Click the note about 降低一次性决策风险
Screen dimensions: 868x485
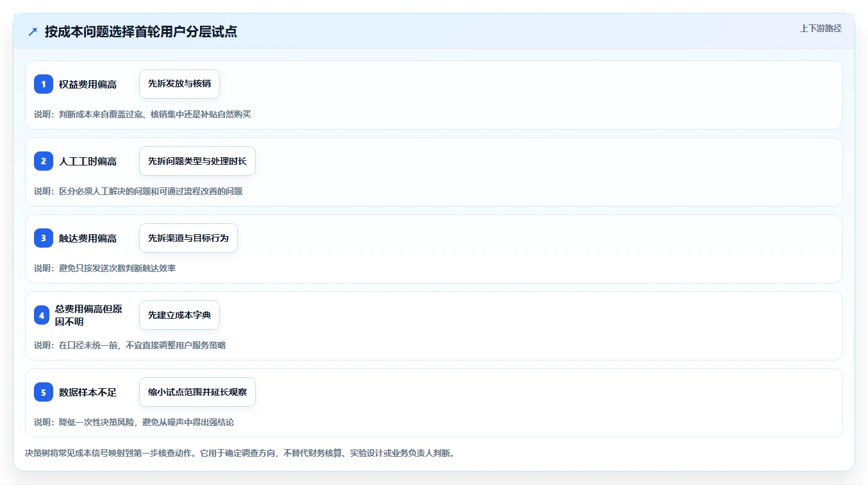[134, 422]
